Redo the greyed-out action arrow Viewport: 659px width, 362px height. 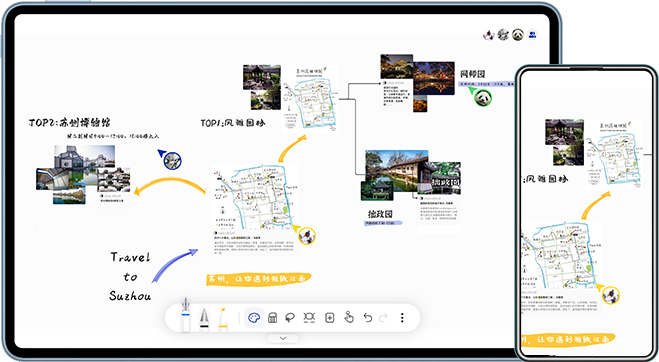click(x=383, y=317)
